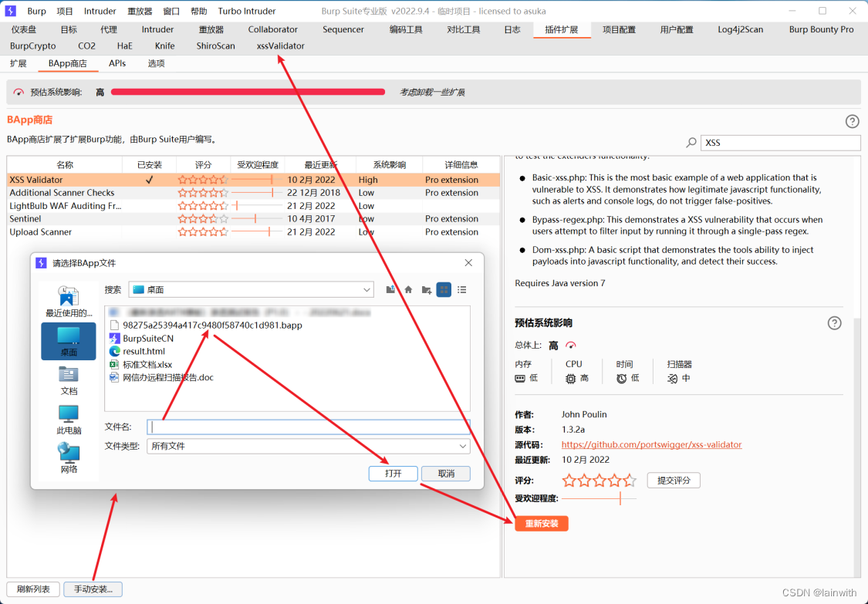
Task: Click the 重新安装 button
Action: point(542,524)
